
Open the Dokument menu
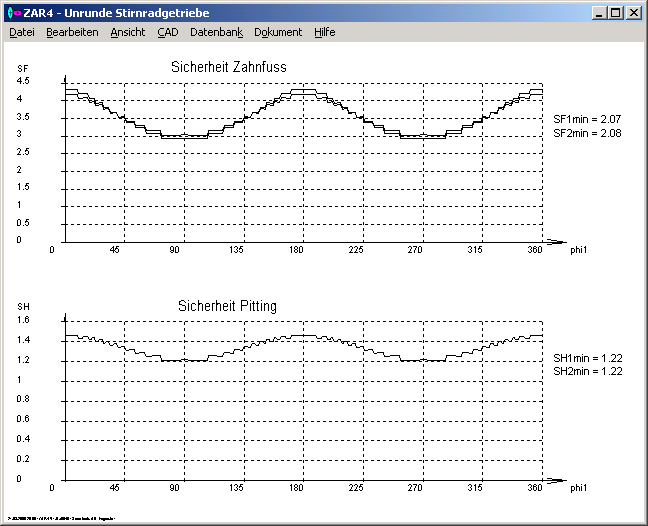click(x=278, y=32)
